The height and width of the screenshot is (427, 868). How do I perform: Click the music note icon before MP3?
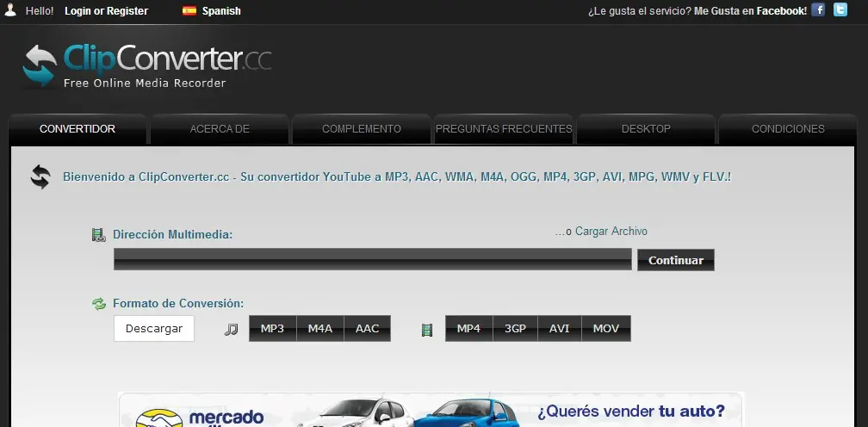pyautogui.click(x=231, y=330)
